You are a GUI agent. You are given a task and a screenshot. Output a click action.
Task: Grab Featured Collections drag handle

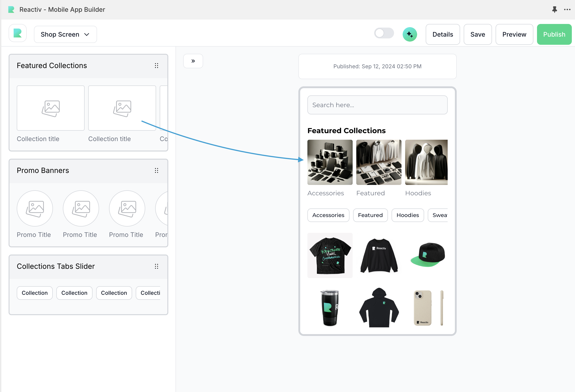point(156,66)
